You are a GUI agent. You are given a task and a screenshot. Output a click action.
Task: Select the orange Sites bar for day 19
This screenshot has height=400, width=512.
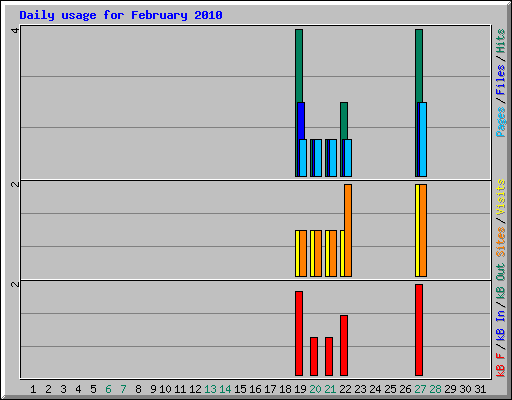(x=303, y=253)
